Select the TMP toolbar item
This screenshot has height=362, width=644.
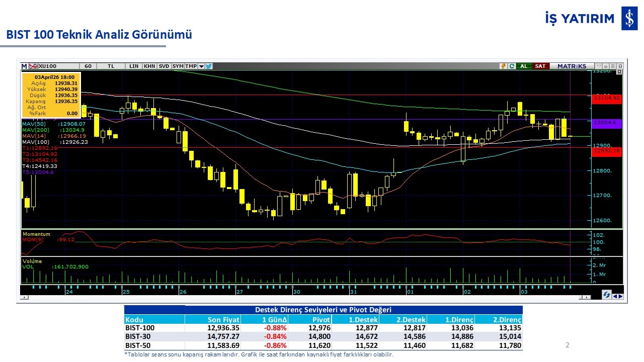click(x=191, y=66)
